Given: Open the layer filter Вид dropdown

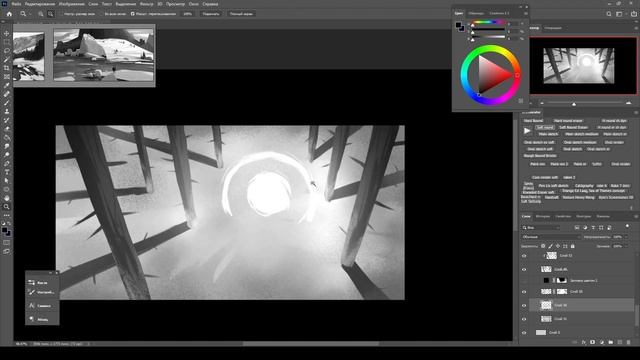Looking at the screenshot, I should [540, 227].
